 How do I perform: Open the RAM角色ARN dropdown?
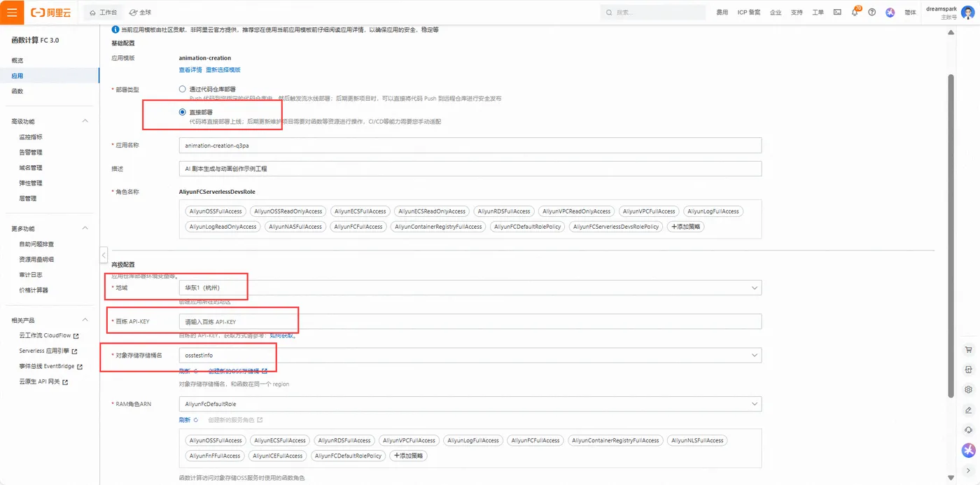click(x=470, y=404)
